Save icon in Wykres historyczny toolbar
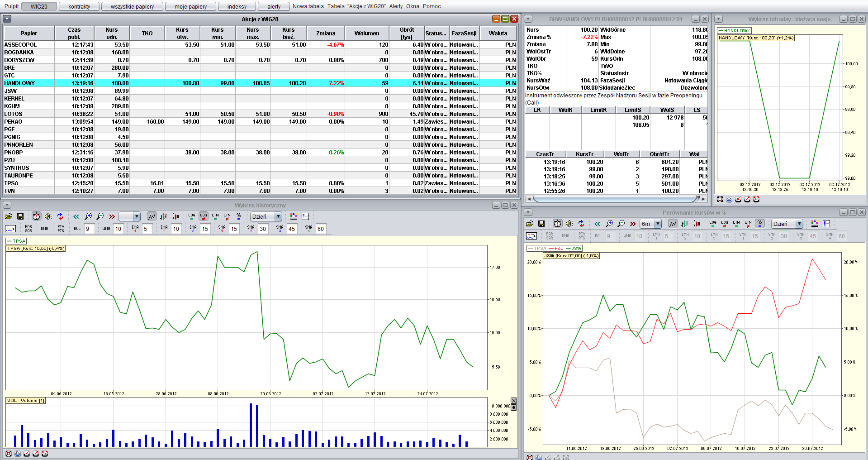The height and width of the screenshot is (460, 868). (20, 217)
